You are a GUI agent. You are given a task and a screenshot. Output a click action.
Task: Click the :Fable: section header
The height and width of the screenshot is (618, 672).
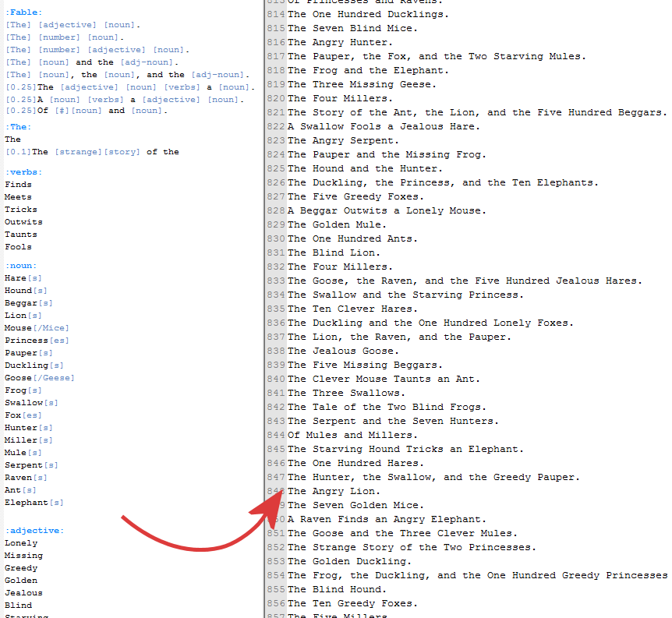pyautogui.click(x=24, y=12)
